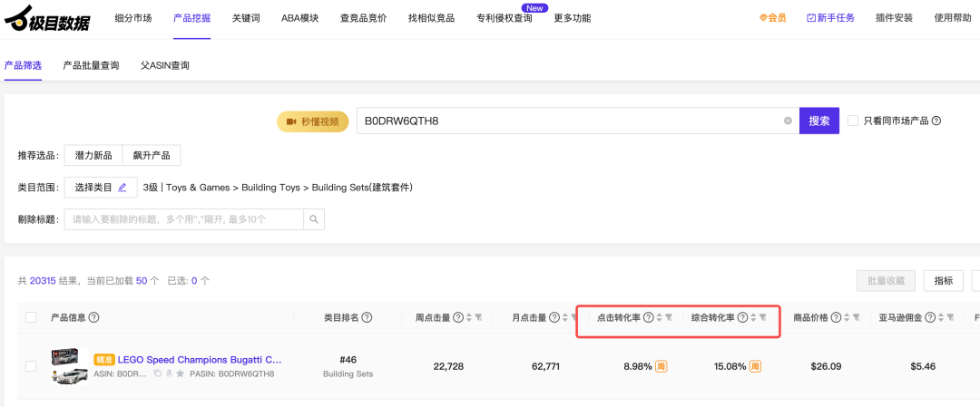The width and height of the screenshot is (980, 407).
Task: Clear the search box with x icon
Action: click(788, 121)
